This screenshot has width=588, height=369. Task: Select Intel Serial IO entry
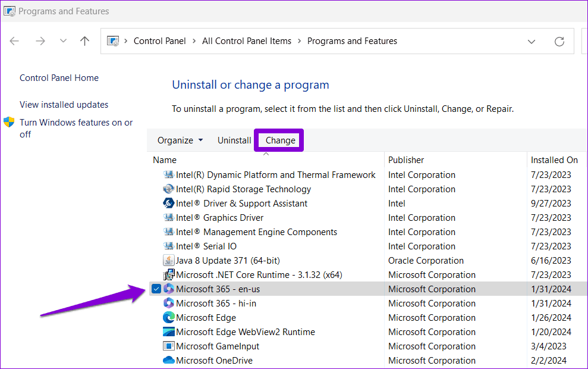coord(206,246)
